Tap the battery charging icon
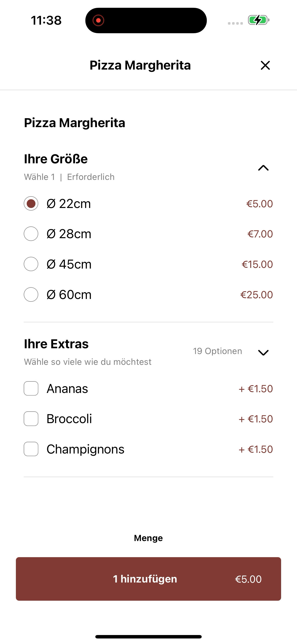The image size is (297, 644). point(258,20)
